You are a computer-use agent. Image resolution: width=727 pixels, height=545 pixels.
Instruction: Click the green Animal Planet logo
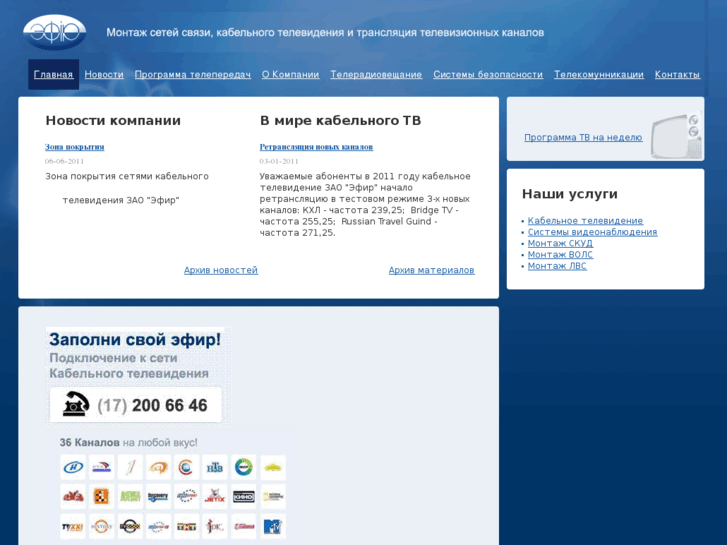coord(130,497)
